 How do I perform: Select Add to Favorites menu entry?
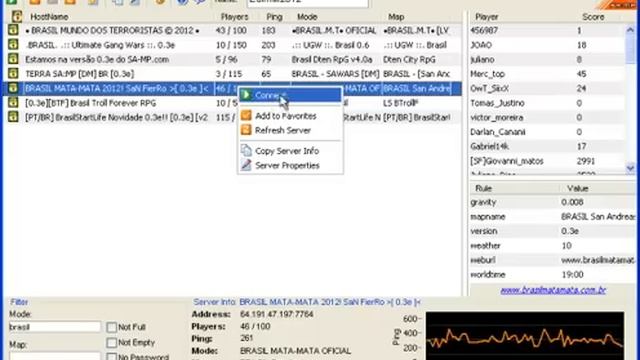290,116
